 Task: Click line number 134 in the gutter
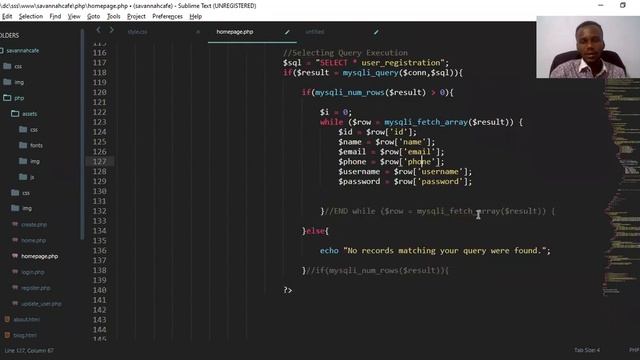(100, 231)
